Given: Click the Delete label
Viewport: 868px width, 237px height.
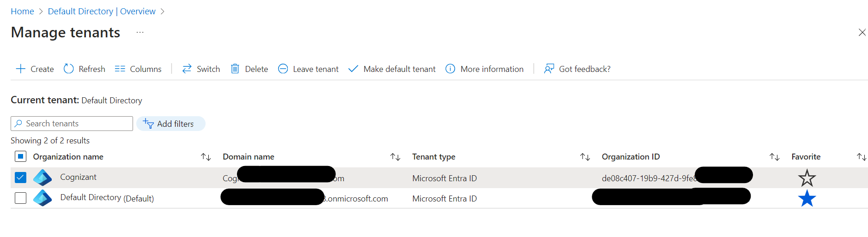Looking at the screenshot, I should 256,69.
